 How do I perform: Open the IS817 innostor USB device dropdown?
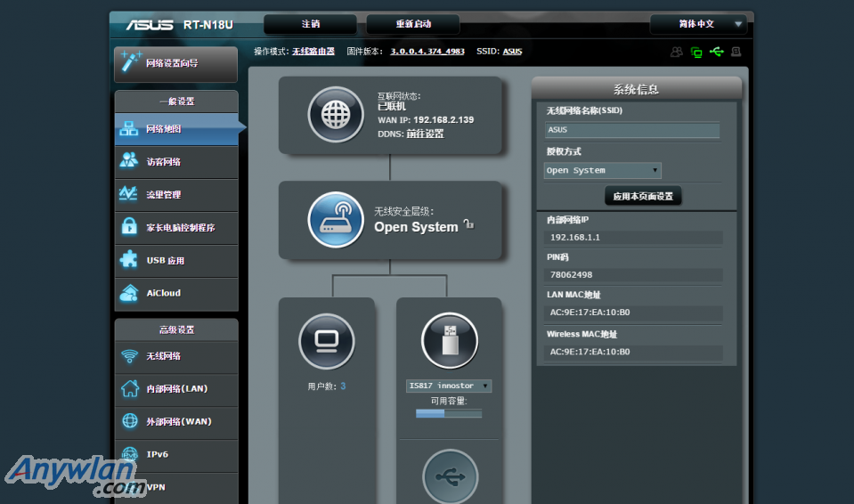[449, 386]
